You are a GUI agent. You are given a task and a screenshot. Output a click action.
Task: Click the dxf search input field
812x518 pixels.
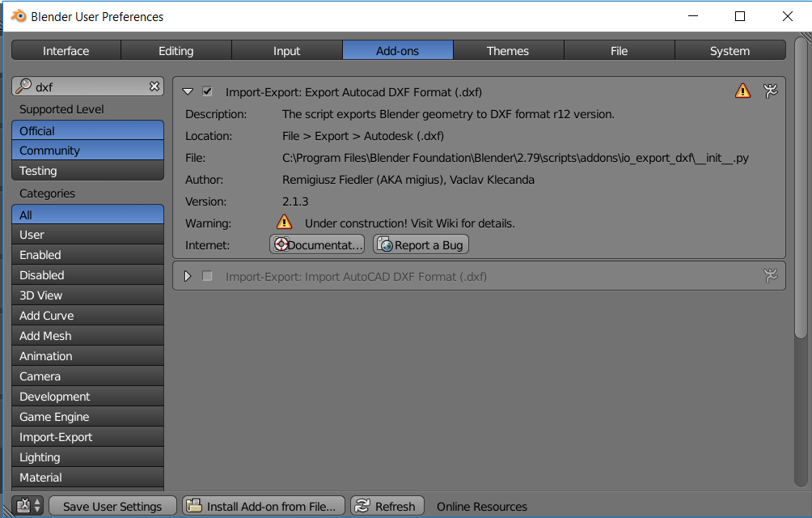[87, 87]
